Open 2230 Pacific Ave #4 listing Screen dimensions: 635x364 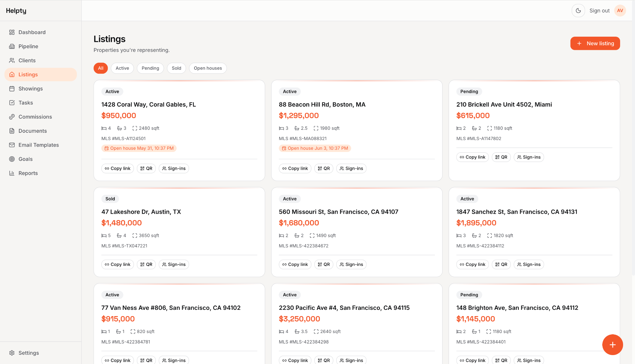[344, 308]
